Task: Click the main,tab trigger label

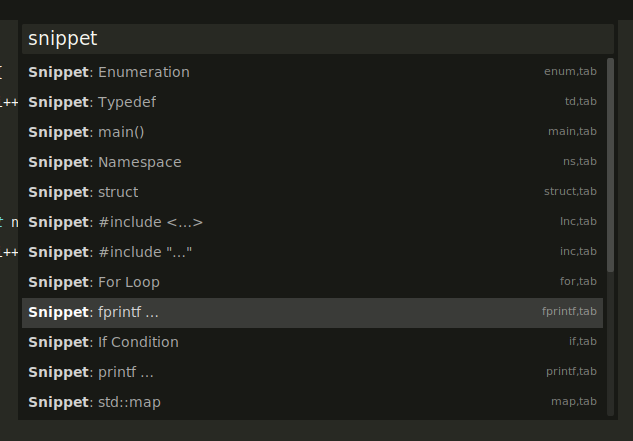Action: pos(572,132)
